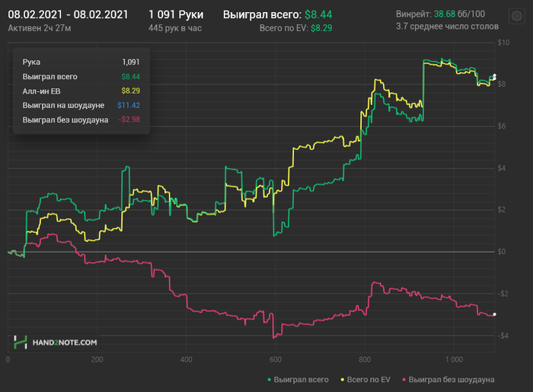
Task: Click the date range 08.02.2021 - 08.02.2021
Action: coord(68,14)
